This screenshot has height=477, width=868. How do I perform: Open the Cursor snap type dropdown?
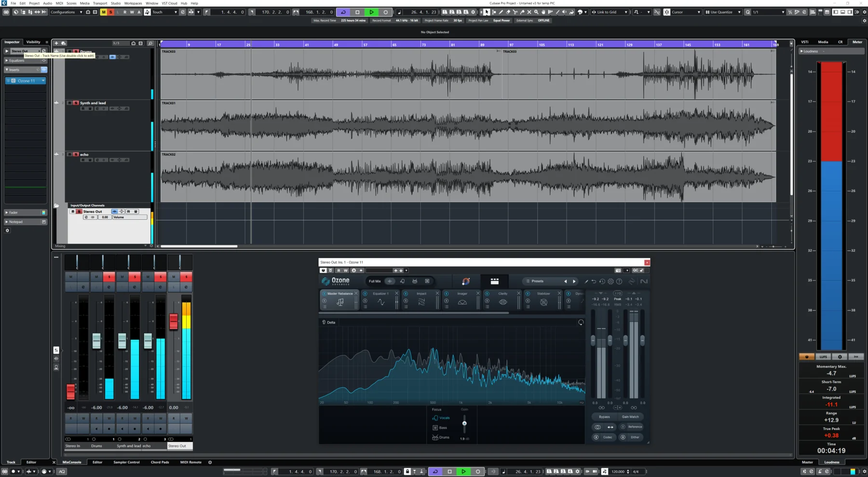(x=686, y=12)
